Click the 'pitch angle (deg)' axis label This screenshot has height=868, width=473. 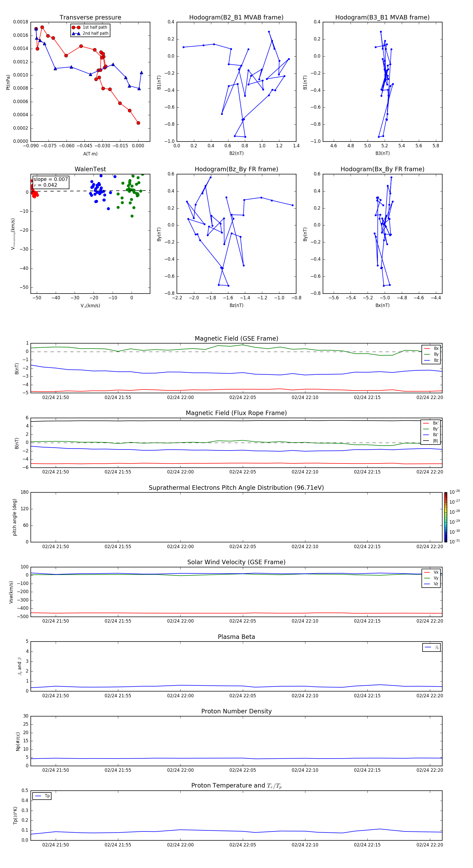(14, 517)
